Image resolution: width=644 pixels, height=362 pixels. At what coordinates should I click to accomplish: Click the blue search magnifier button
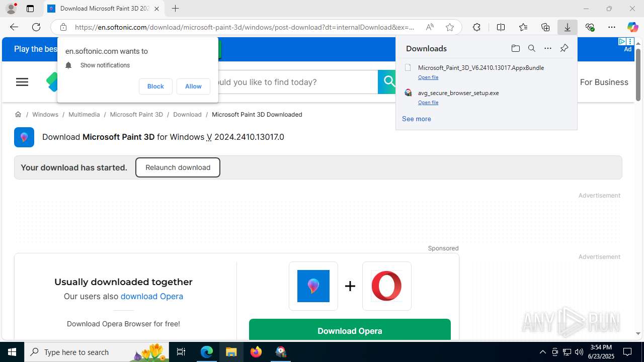(x=387, y=82)
